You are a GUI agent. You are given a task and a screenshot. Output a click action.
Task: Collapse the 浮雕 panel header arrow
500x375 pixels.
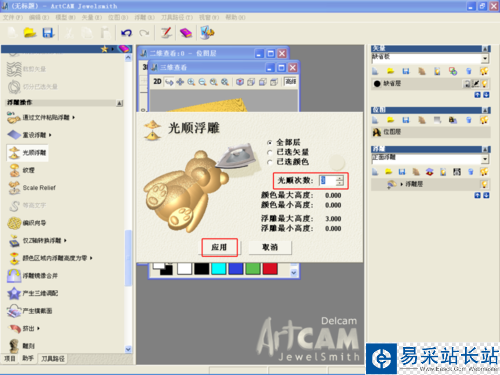(486, 149)
